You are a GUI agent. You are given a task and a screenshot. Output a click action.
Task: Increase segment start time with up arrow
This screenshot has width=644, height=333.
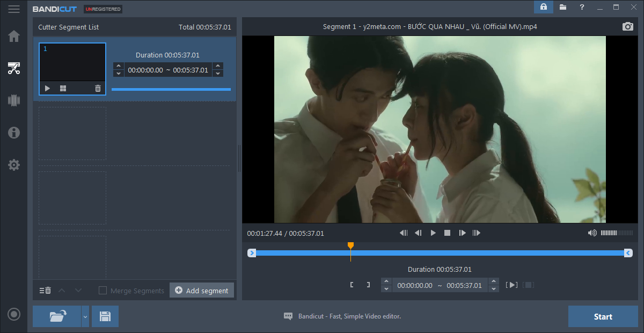point(119,66)
